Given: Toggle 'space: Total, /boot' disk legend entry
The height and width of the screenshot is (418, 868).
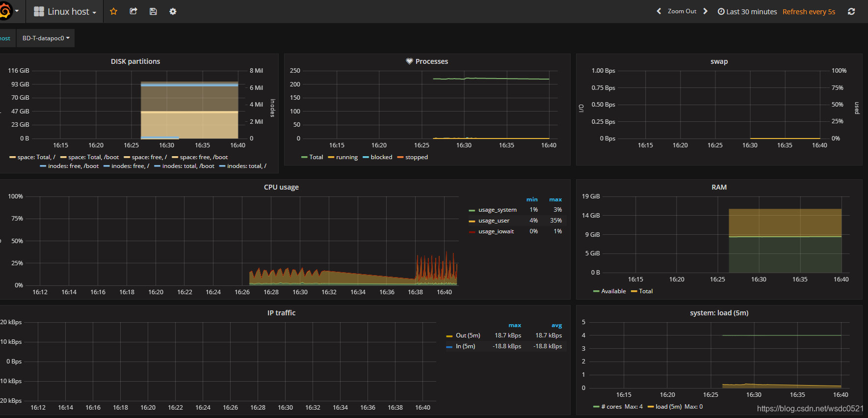Looking at the screenshot, I should coord(93,157).
